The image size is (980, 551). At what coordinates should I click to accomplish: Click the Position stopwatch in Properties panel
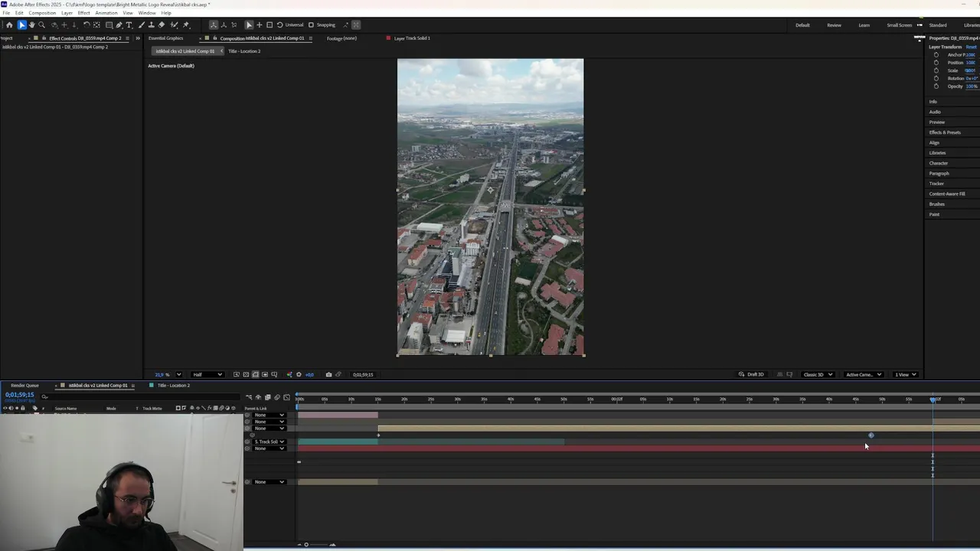[936, 63]
